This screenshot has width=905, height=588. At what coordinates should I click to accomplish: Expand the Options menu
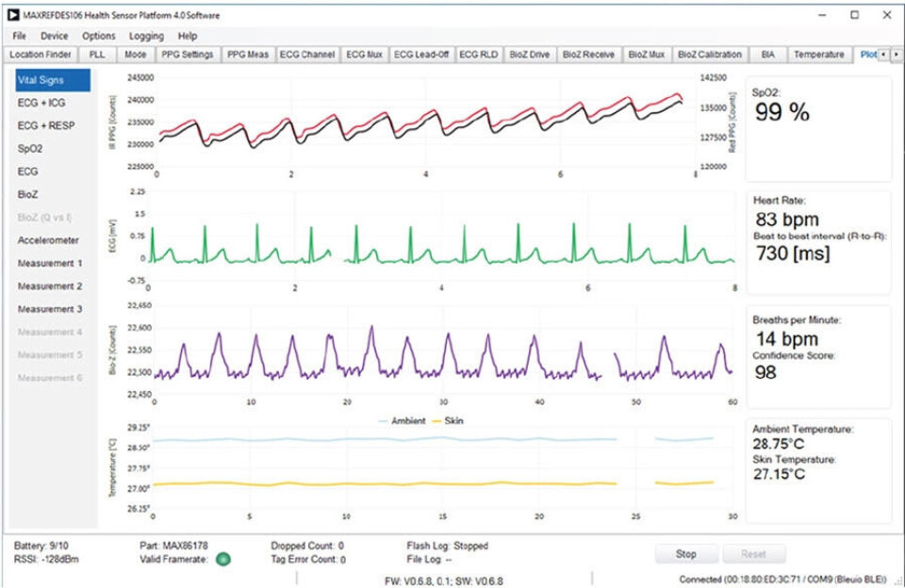pos(98,36)
